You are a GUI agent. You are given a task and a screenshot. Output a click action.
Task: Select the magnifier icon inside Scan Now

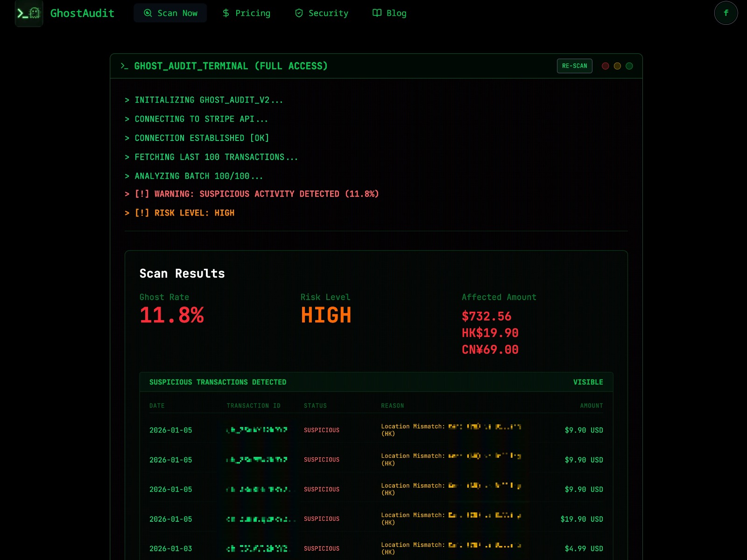coord(148,13)
